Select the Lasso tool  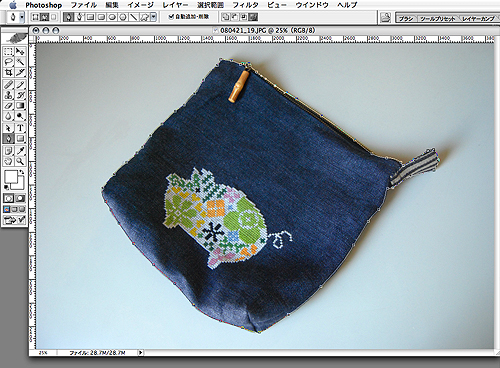[8, 61]
